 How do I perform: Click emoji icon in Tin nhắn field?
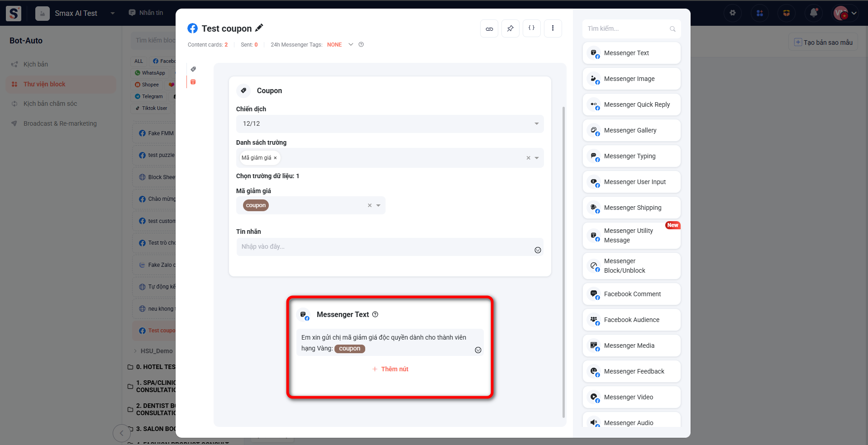[538, 250]
